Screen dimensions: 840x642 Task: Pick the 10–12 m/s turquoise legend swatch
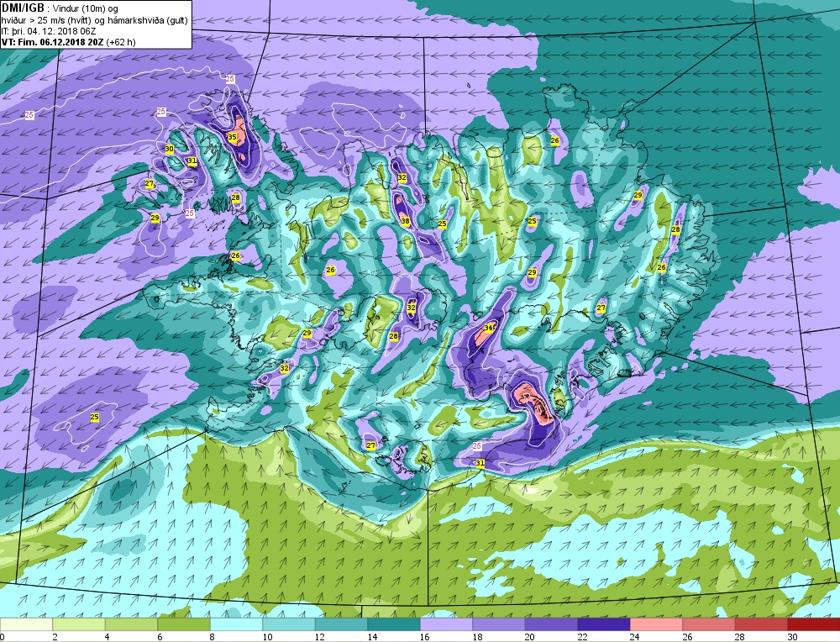tap(289, 624)
